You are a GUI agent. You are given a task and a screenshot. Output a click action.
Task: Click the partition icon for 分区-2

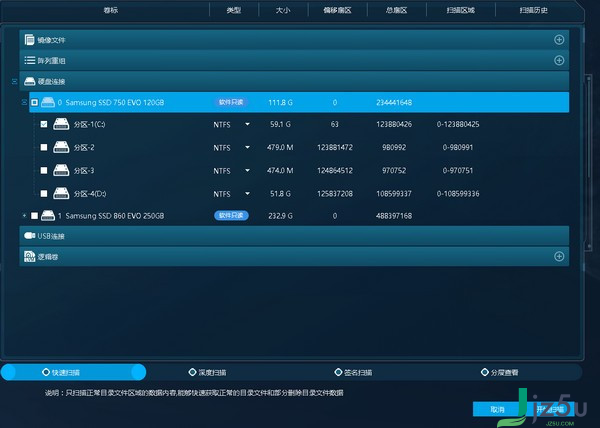61,147
